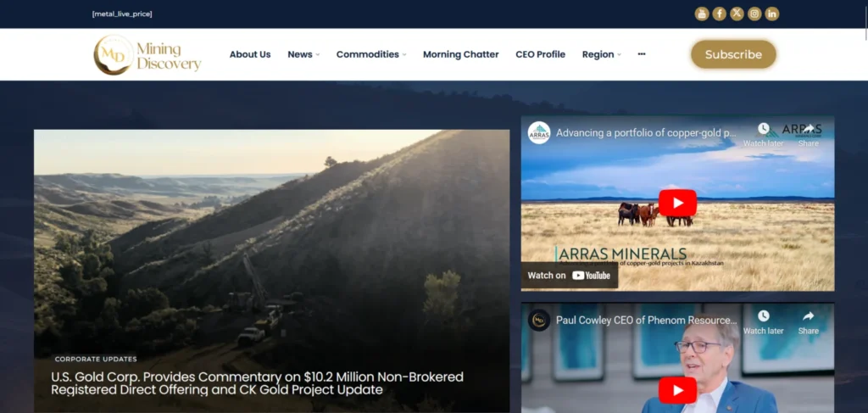Open the CEO Profile page
The height and width of the screenshot is (413, 868).
click(x=540, y=54)
